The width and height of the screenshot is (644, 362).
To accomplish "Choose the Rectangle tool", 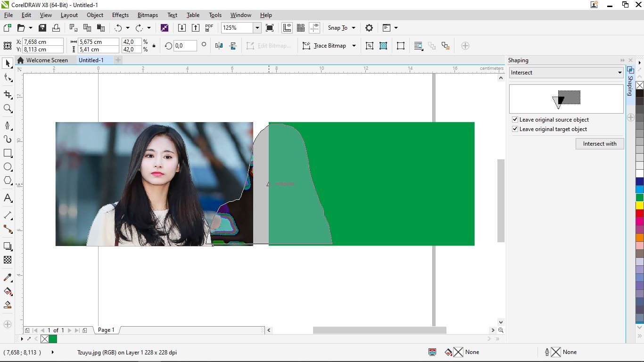I will pos(8,153).
